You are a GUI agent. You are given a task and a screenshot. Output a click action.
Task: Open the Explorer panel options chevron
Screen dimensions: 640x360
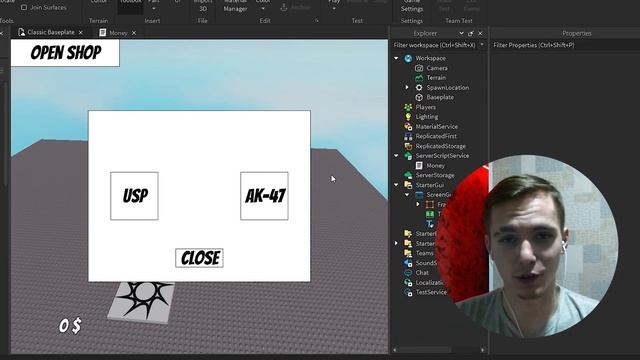[461, 33]
